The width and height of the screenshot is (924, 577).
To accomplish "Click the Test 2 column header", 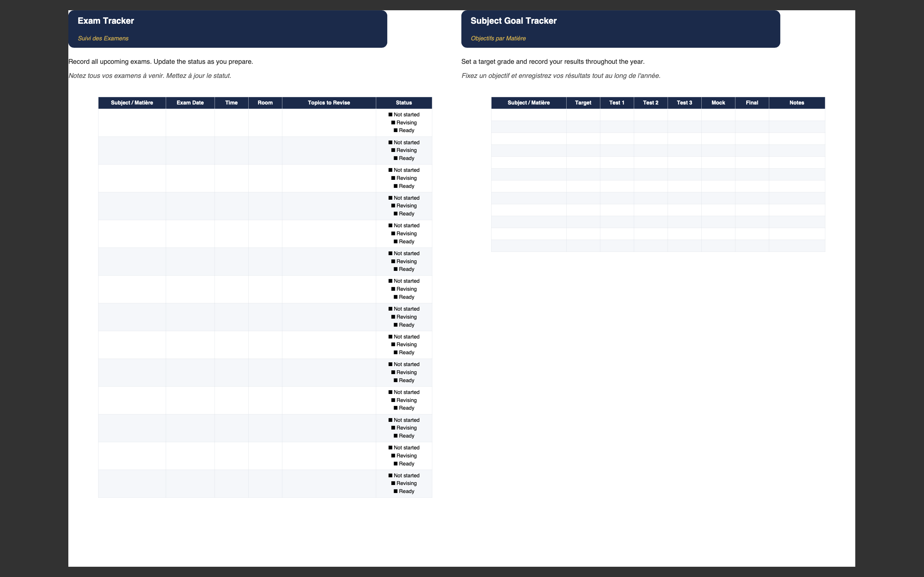I will pyautogui.click(x=651, y=103).
